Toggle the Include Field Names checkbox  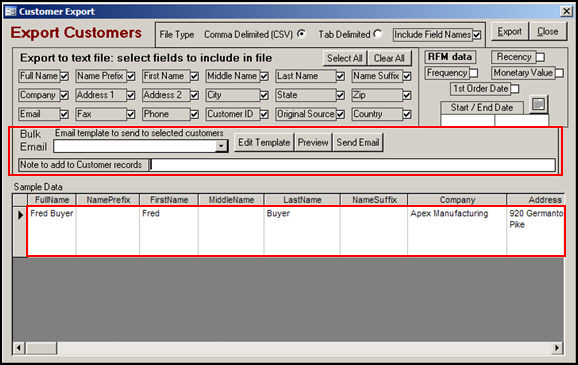click(477, 35)
